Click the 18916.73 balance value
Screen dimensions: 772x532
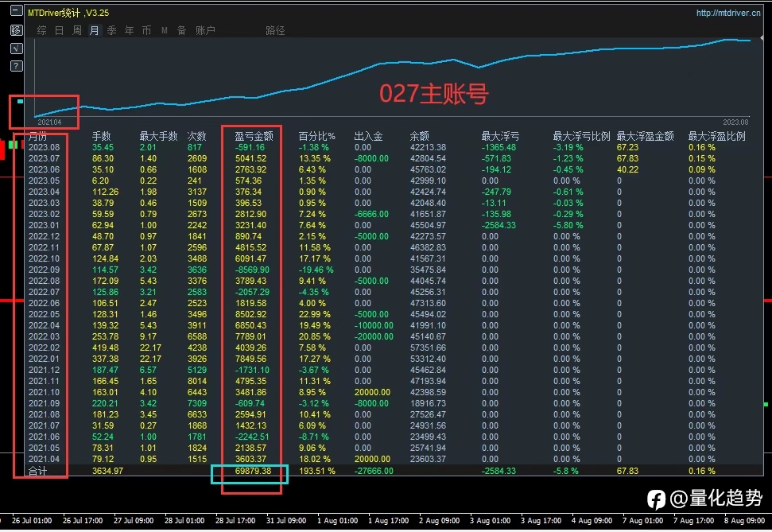point(428,403)
